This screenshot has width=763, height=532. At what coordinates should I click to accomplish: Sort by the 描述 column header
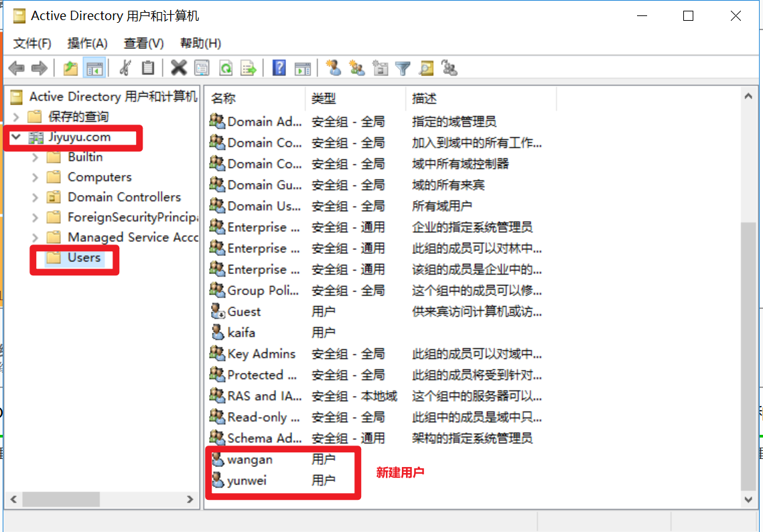[x=480, y=98]
